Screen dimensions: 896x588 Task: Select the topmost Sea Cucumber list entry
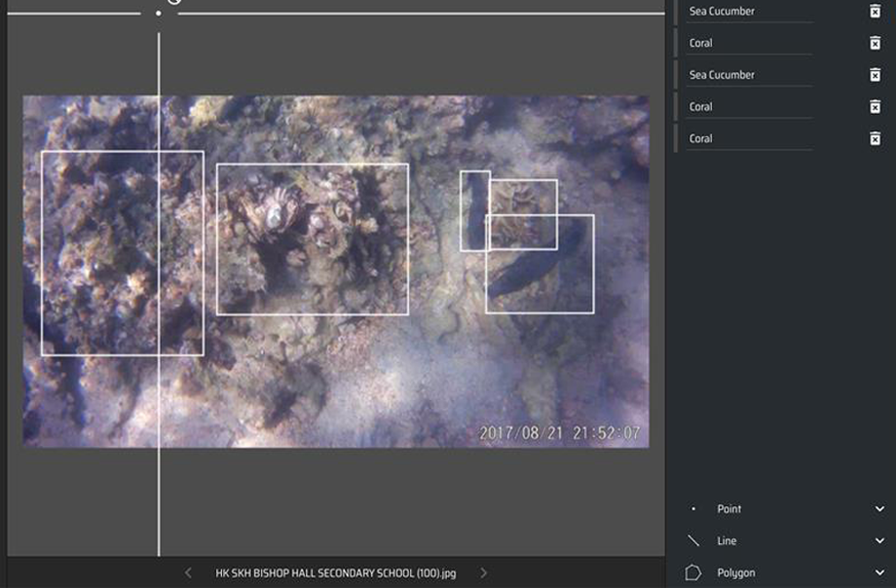pyautogui.click(x=722, y=12)
